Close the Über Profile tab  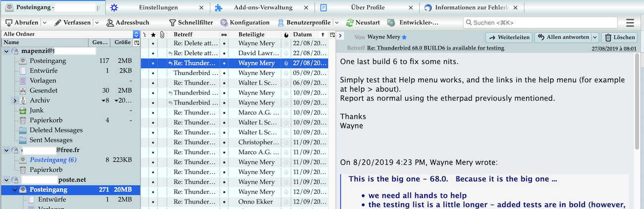(411, 7)
